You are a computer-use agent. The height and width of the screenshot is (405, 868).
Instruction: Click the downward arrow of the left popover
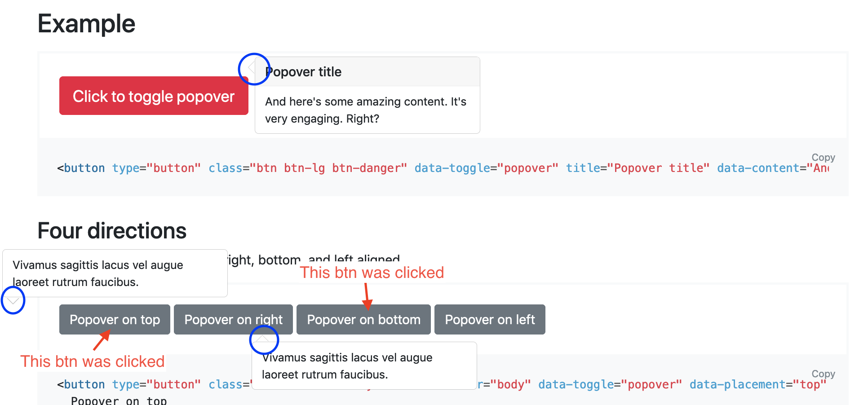click(12, 300)
